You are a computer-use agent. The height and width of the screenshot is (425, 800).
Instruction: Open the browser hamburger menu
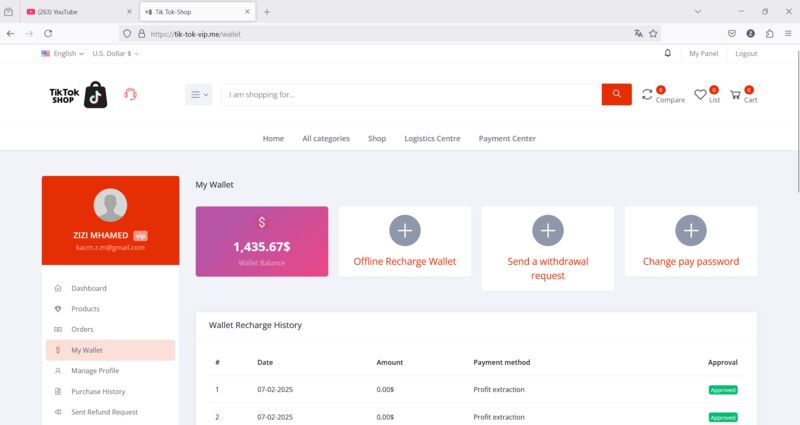(788, 34)
